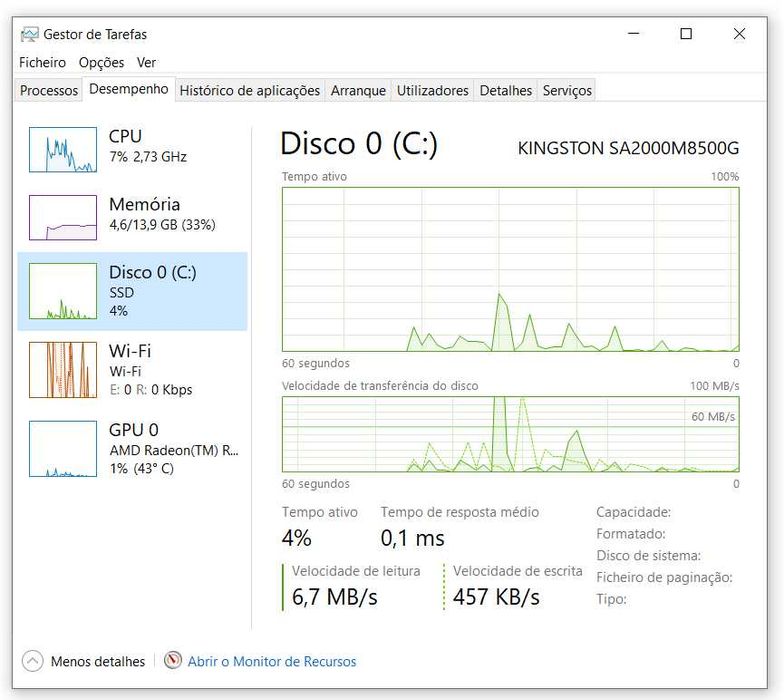
Task: Open the Ver menu
Action: pos(146,62)
